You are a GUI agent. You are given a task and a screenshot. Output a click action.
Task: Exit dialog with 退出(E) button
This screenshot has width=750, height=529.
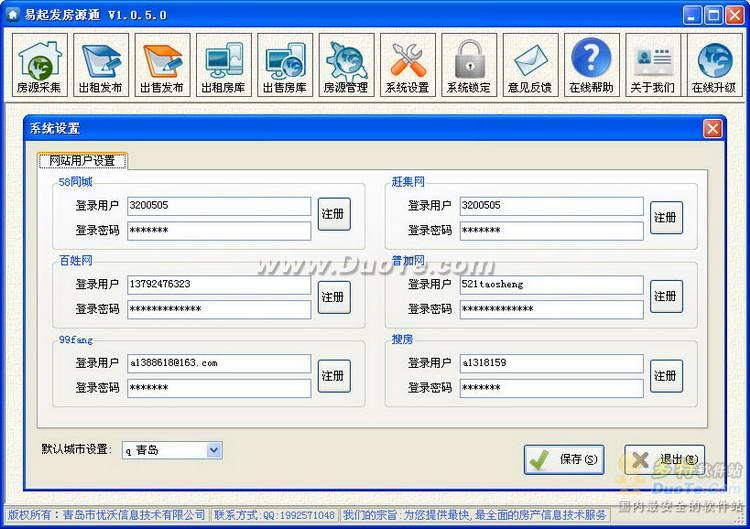click(x=664, y=460)
